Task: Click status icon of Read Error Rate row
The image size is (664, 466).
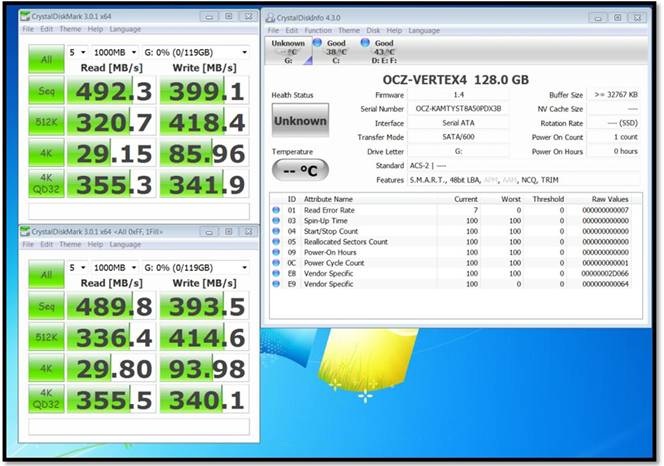Action: (276, 210)
